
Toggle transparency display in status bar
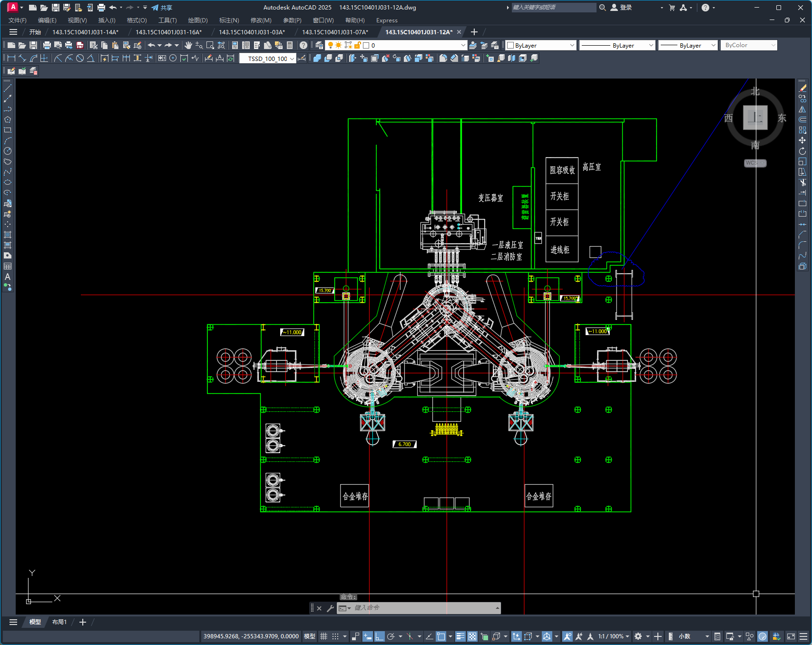472,636
